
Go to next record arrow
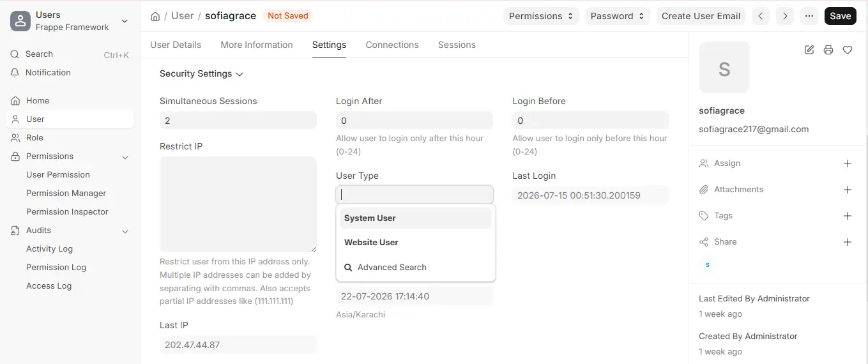pos(785,16)
